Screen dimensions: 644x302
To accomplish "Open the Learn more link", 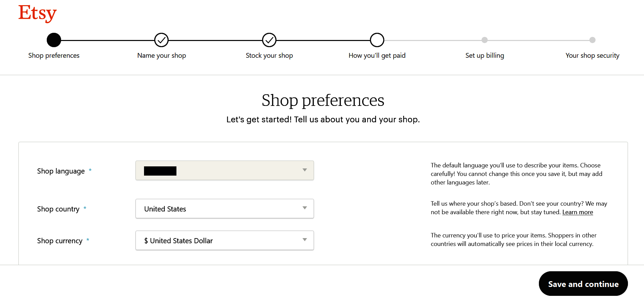I will point(577,212).
